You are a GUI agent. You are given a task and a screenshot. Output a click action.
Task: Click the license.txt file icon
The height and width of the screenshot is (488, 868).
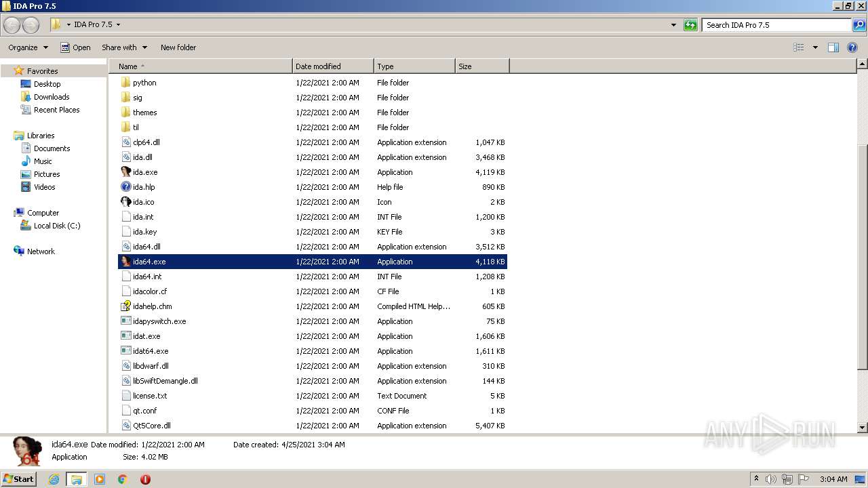click(x=125, y=396)
